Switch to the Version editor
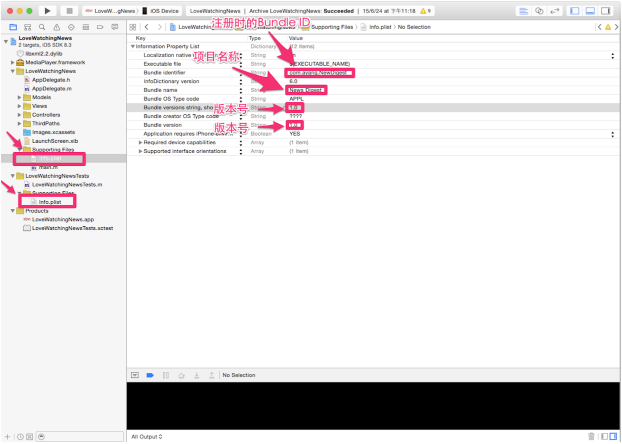 coord(554,11)
